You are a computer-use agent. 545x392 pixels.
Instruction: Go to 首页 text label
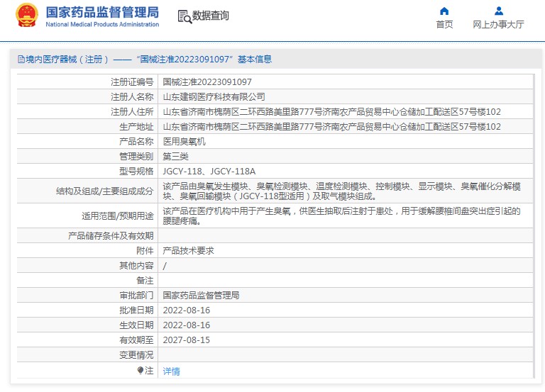444,24
